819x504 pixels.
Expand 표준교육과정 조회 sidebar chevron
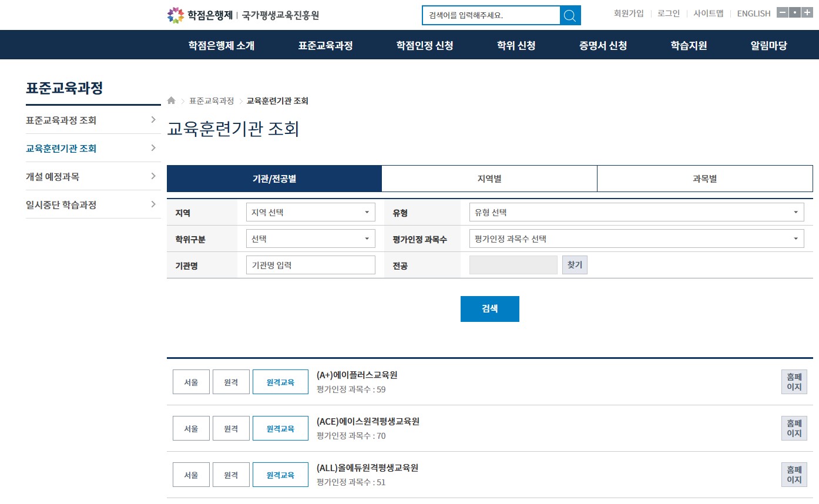(x=153, y=120)
